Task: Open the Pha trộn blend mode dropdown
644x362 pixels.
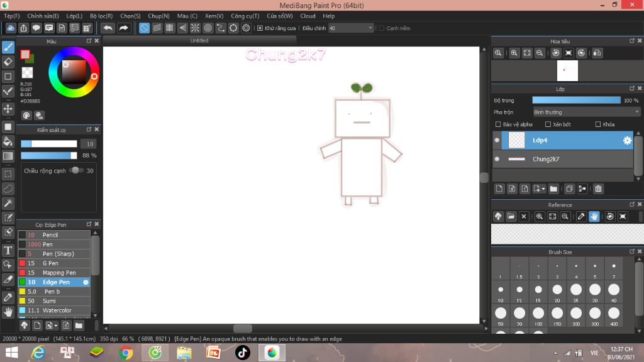Action: click(587, 112)
